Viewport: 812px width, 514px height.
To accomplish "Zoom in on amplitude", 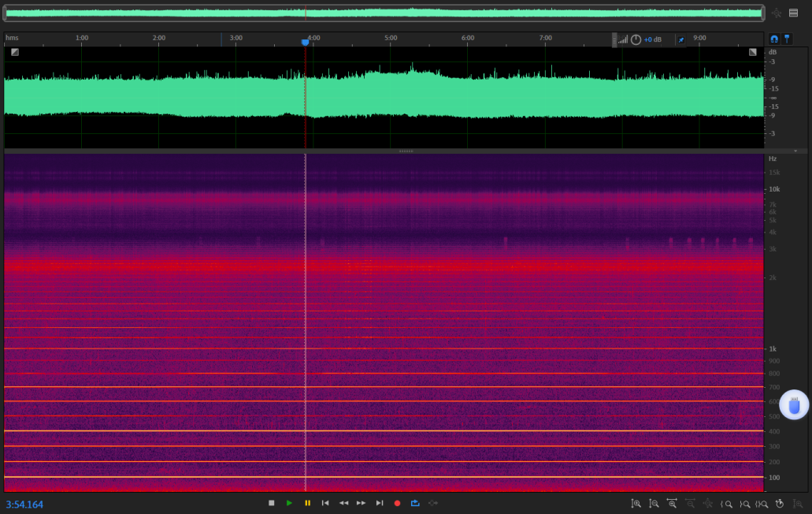I will (636, 504).
